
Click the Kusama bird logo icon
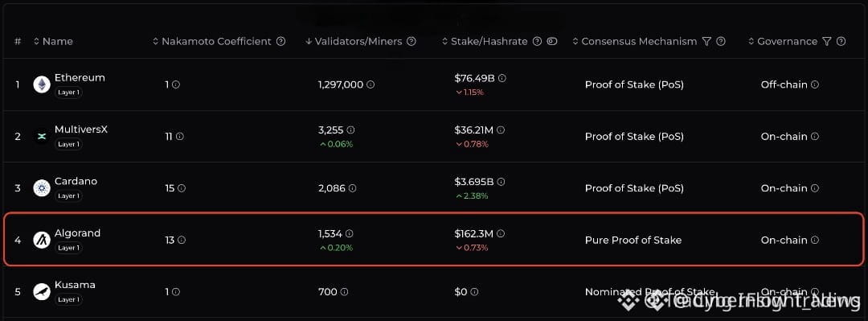tap(42, 291)
